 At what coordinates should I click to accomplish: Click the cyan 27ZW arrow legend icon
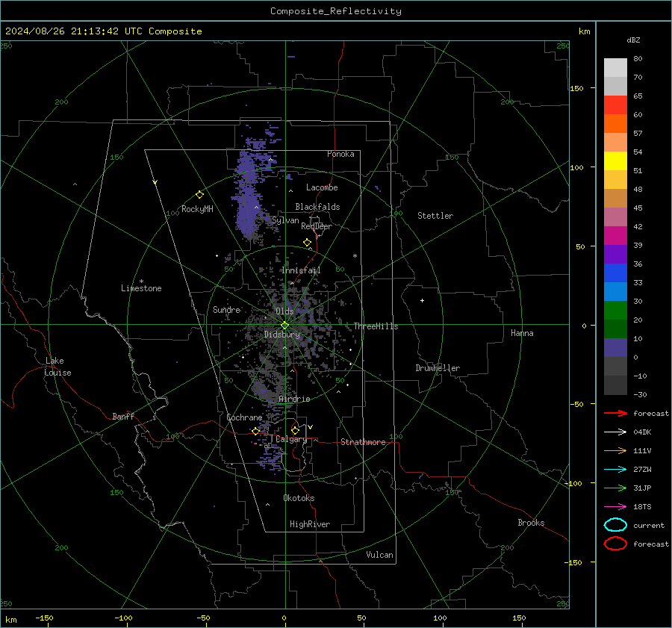pyautogui.click(x=615, y=470)
